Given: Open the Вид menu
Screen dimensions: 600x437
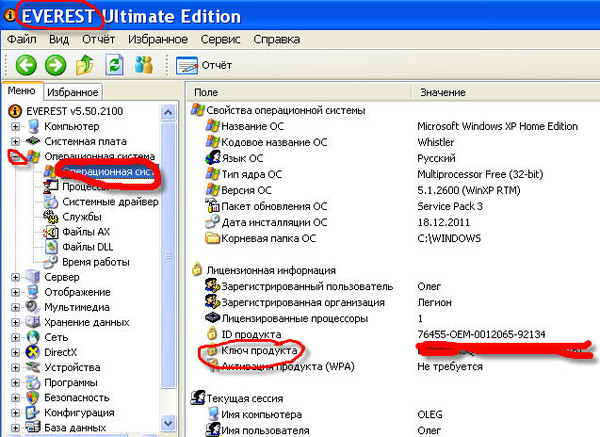Looking at the screenshot, I should pos(59,39).
